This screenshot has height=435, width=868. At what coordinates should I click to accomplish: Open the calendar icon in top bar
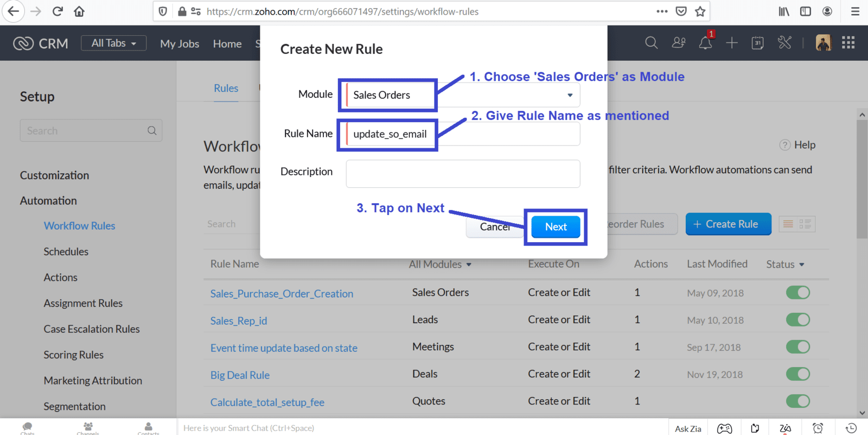pyautogui.click(x=758, y=43)
